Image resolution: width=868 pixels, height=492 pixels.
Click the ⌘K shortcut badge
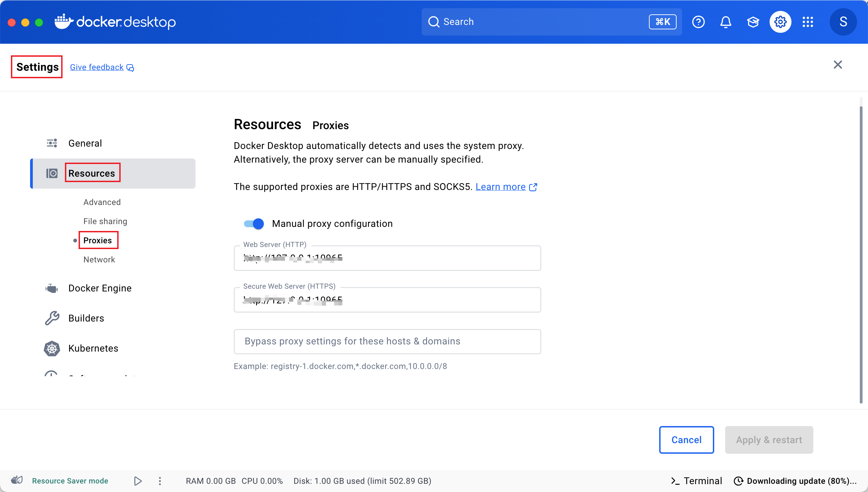click(663, 22)
